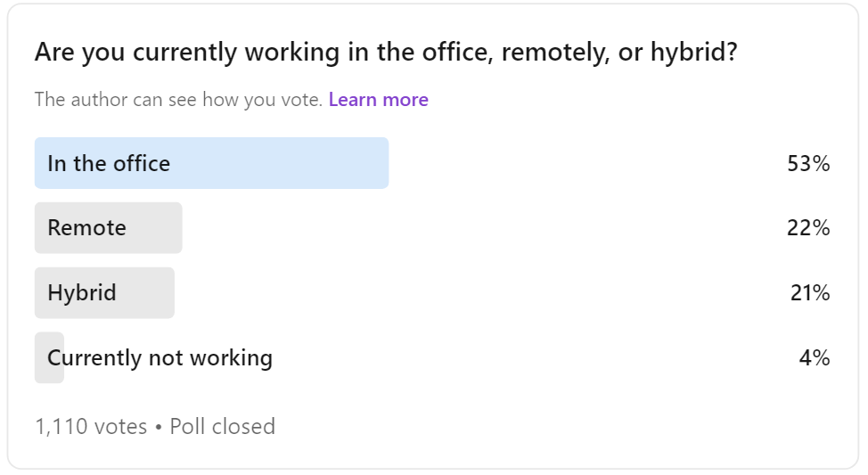
Task: Click the "Remote" option label
Action: tap(86, 228)
